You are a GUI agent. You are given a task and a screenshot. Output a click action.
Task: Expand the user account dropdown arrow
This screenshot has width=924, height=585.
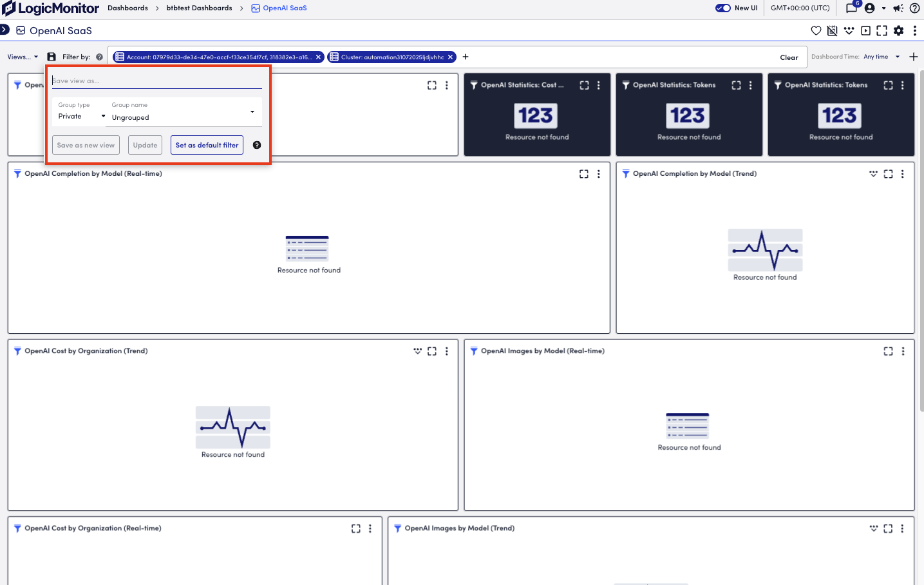point(883,8)
